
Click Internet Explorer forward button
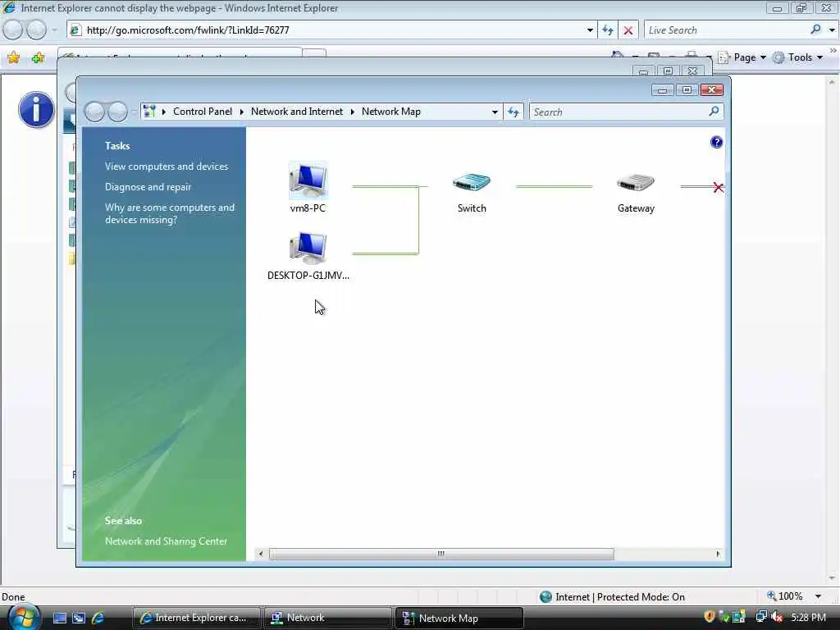[36, 30]
